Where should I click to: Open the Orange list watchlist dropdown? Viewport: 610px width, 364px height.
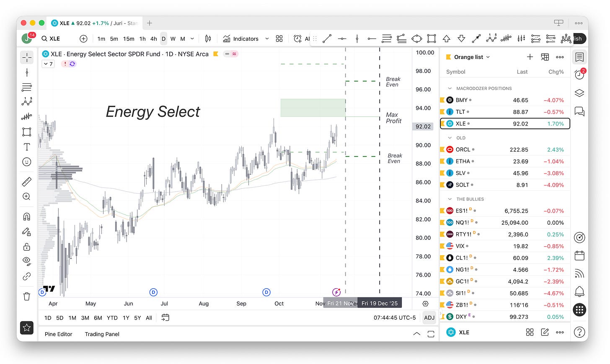pyautogui.click(x=472, y=57)
